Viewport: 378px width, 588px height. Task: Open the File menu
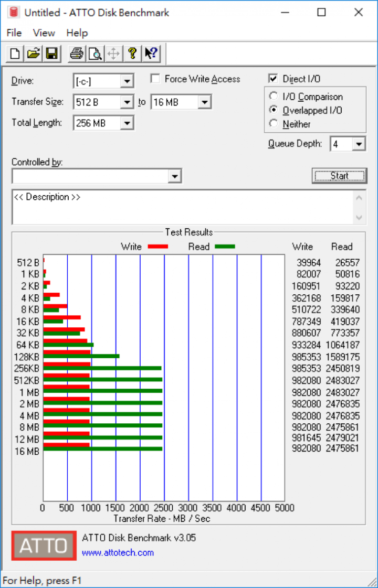coord(14,33)
